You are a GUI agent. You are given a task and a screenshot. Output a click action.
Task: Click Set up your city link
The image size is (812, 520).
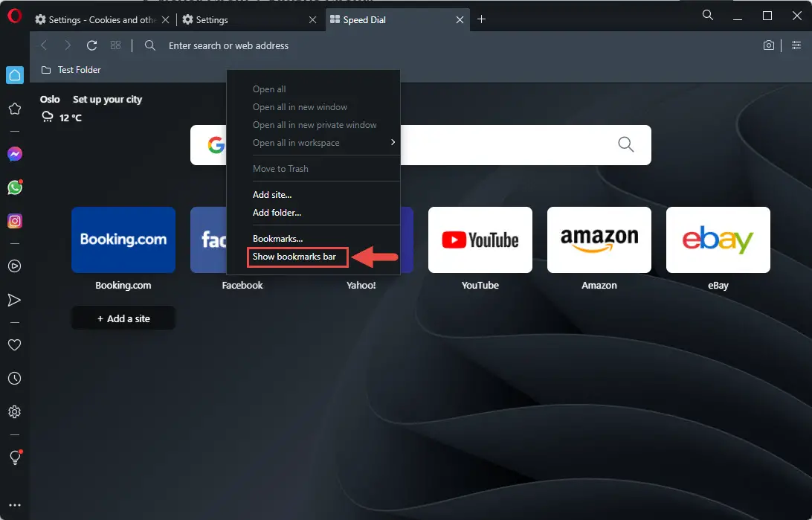[107, 100]
